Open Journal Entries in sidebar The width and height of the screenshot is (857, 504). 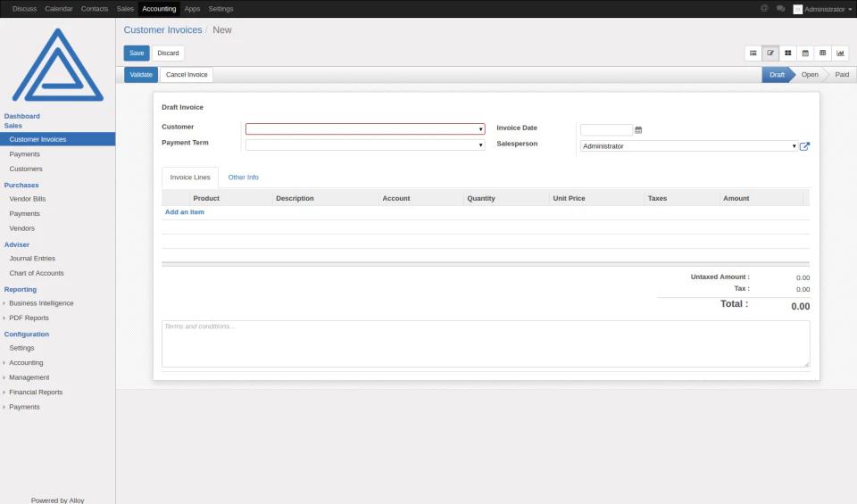[32, 259]
